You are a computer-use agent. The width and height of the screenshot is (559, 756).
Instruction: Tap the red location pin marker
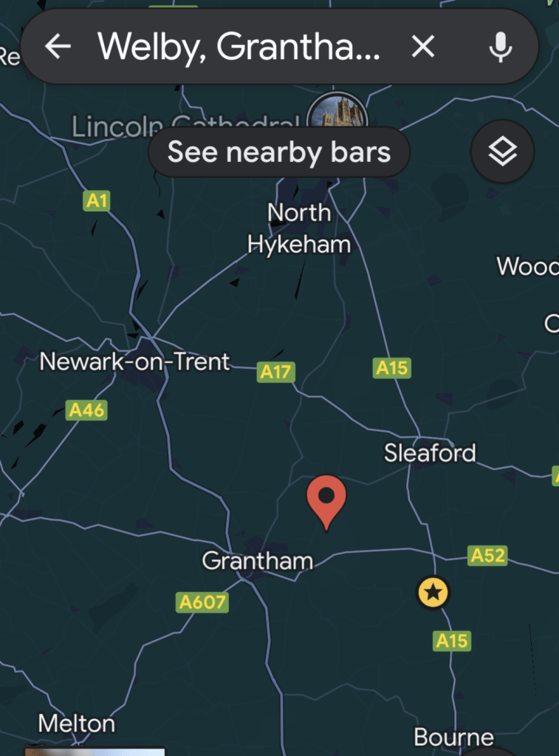pyautogui.click(x=326, y=497)
